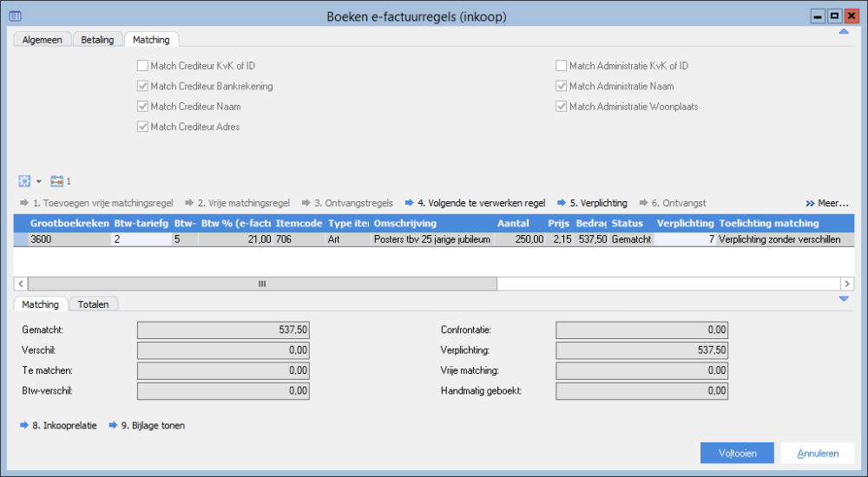Select the 250,00 Aantal cell
Screen dimensions: 868x477
tap(520, 239)
